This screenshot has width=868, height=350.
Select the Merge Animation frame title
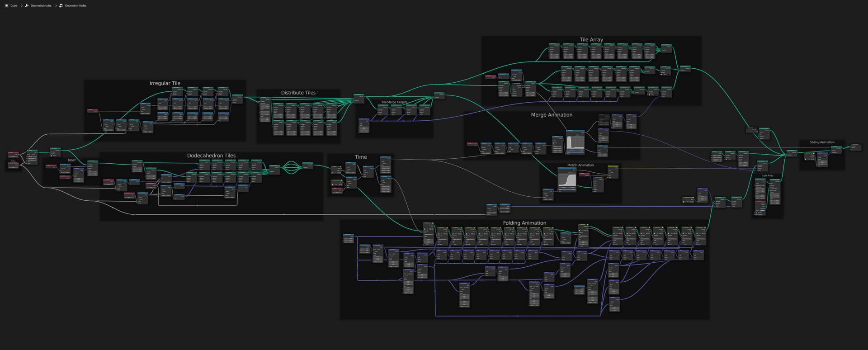coord(552,115)
